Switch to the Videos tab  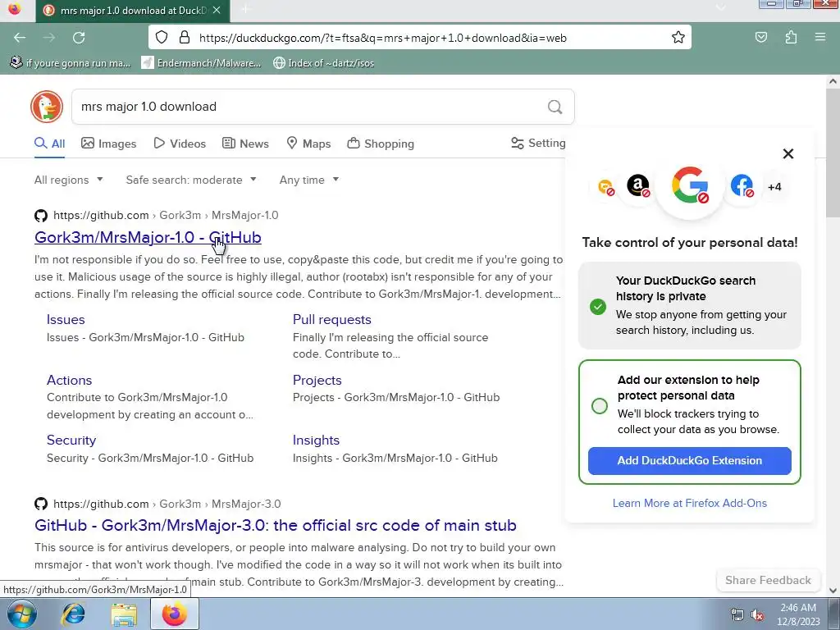coord(180,144)
